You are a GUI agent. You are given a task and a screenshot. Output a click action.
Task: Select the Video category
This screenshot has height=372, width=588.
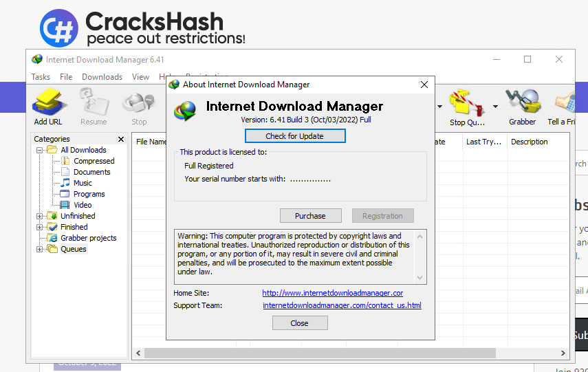click(83, 205)
